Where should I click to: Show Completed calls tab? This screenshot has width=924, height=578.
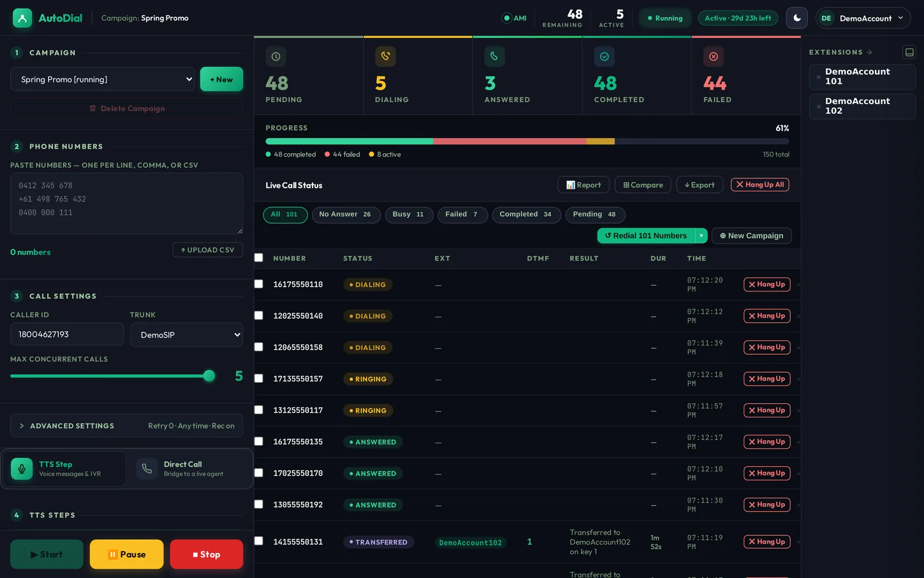pyautogui.click(x=526, y=214)
